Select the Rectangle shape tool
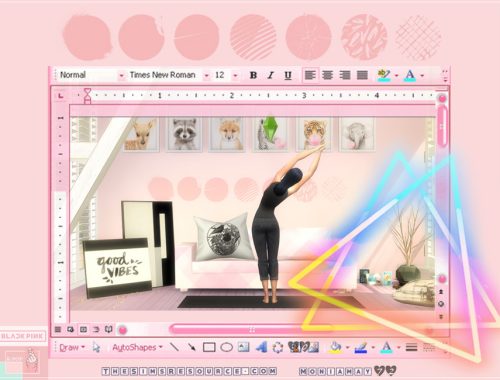Image resolution: width=500 pixels, height=380 pixels. pos(209,347)
